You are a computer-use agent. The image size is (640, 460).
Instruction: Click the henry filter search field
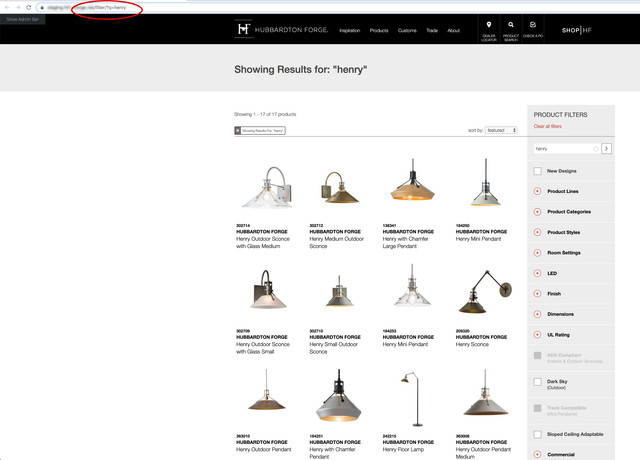(x=563, y=149)
